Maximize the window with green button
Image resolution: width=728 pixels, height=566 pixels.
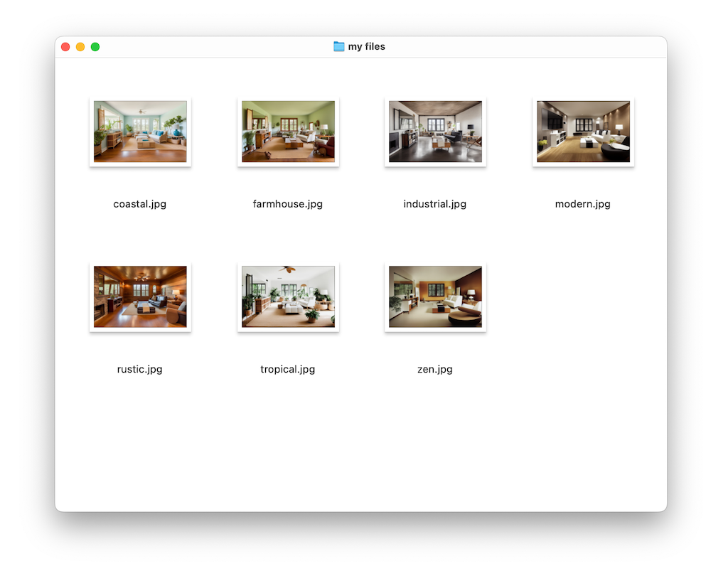point(95,47)
